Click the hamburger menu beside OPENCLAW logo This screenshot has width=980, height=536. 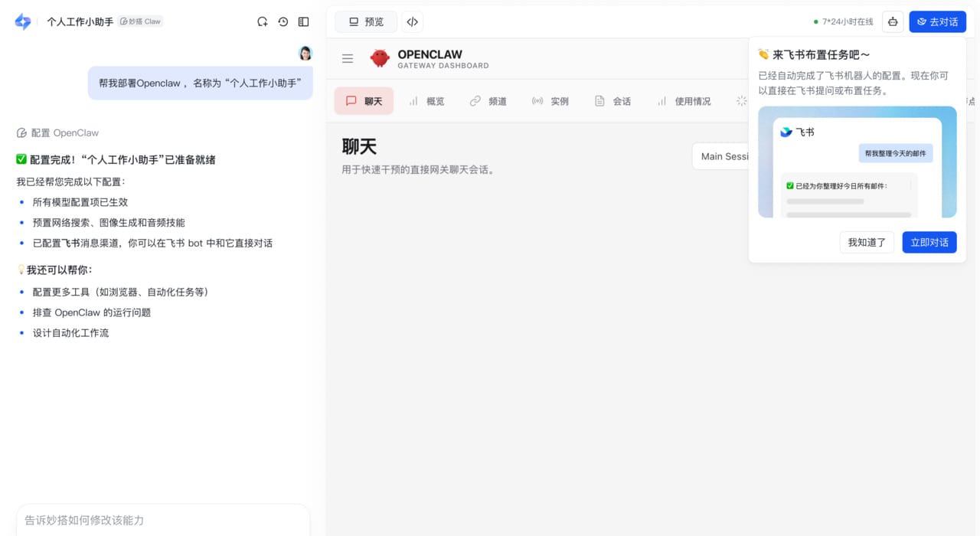pos(347,58)
